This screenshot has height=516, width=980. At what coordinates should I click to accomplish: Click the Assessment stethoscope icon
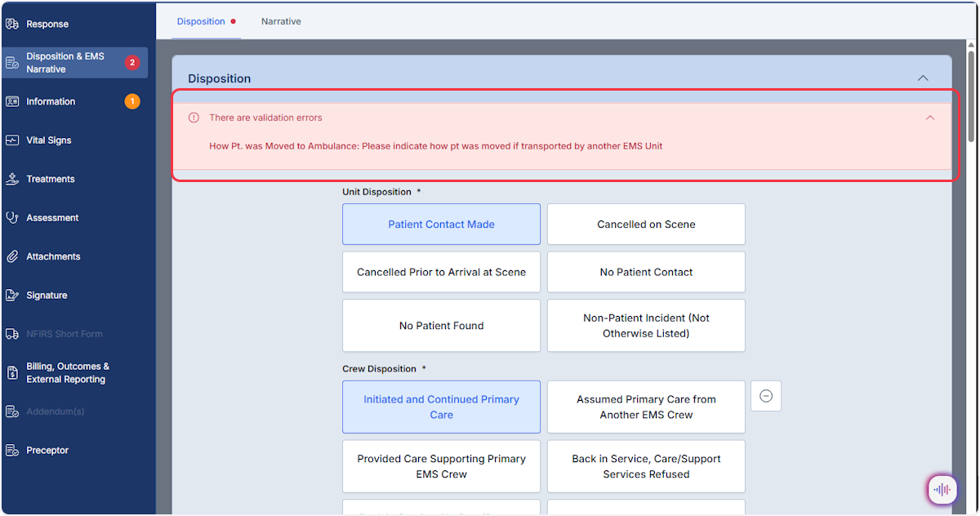pyautogui.click(x=12, y=218)
